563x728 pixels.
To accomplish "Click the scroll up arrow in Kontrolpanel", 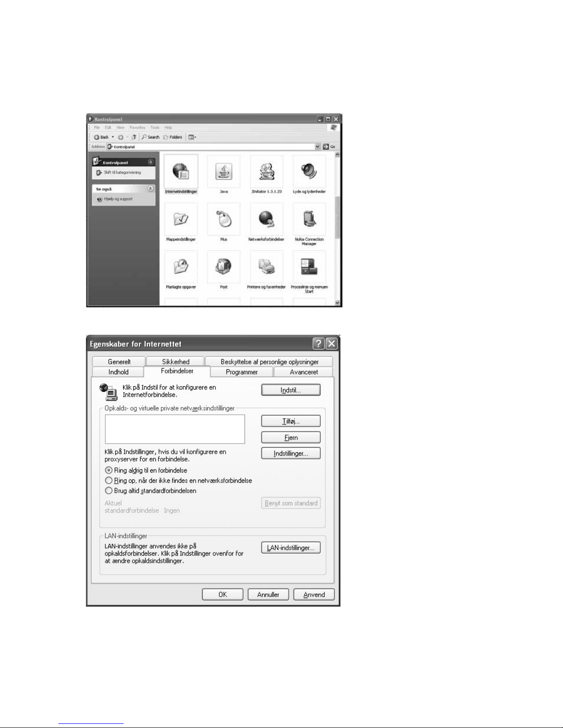I will (x=337, y=155).
